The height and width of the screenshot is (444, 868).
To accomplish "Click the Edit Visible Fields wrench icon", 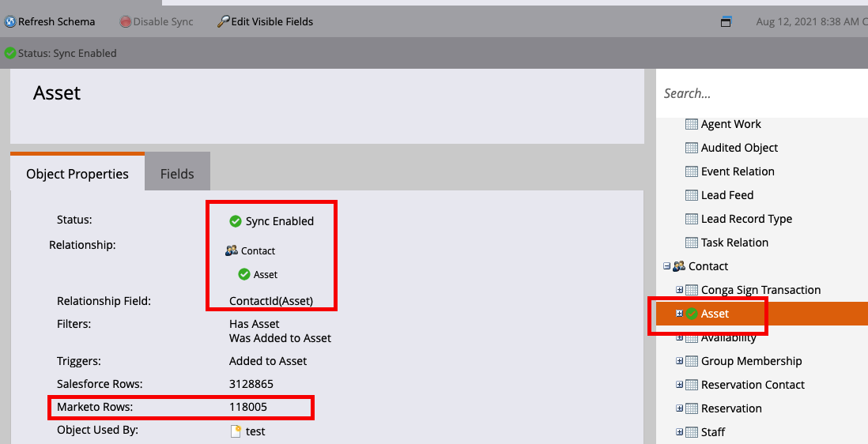I will pyautogui.click(x=223, y=21).
